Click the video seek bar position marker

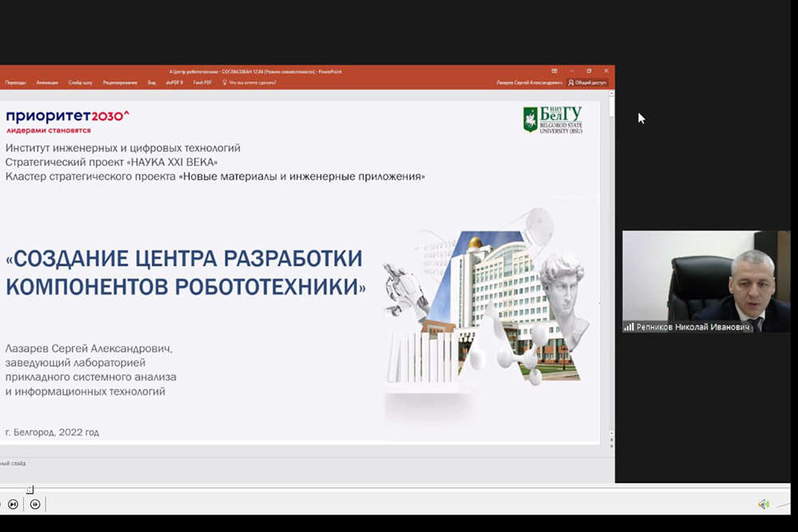[30, 489]
